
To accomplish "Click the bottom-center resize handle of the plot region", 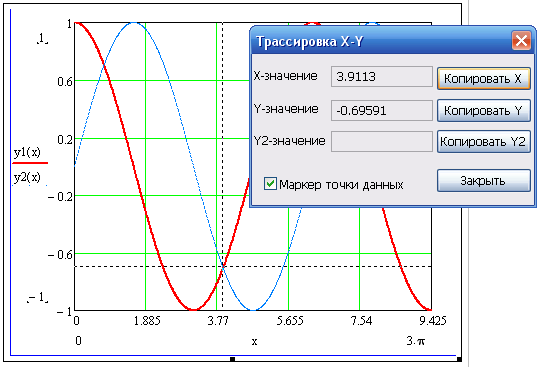I will [233, 359].
